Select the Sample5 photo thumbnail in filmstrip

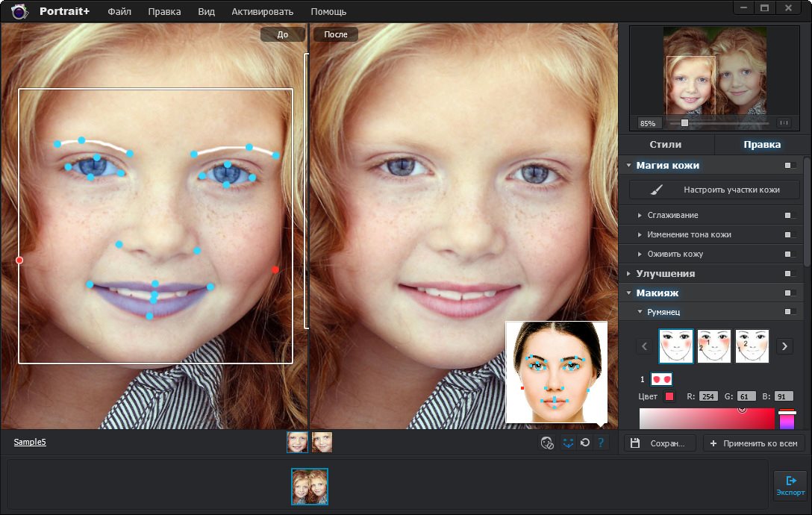click(x=309, y=487)
